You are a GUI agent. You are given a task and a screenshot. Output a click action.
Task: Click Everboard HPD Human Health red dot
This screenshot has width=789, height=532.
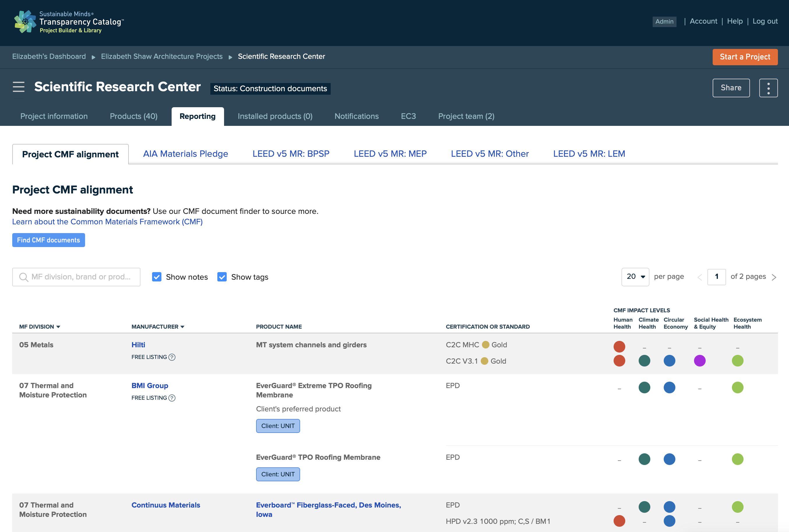coord(619,521)
